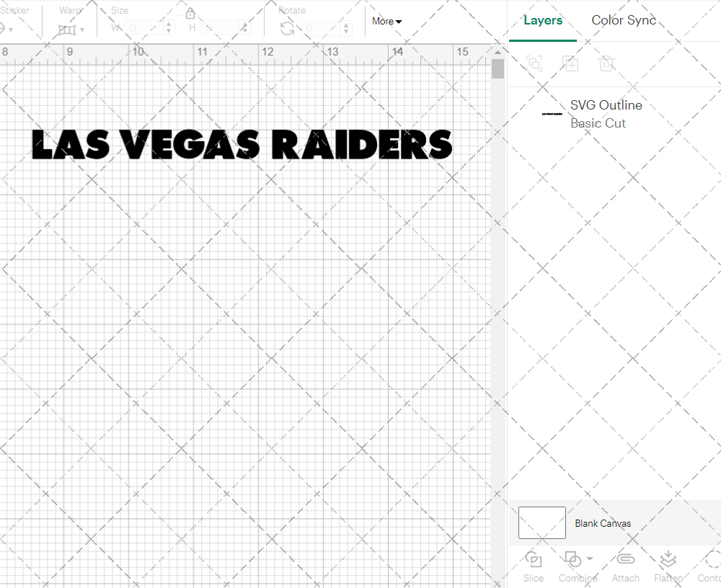Screen dimensions: 721x588
Task: Switch to the Color Sync tab
Action: [624, 20]
